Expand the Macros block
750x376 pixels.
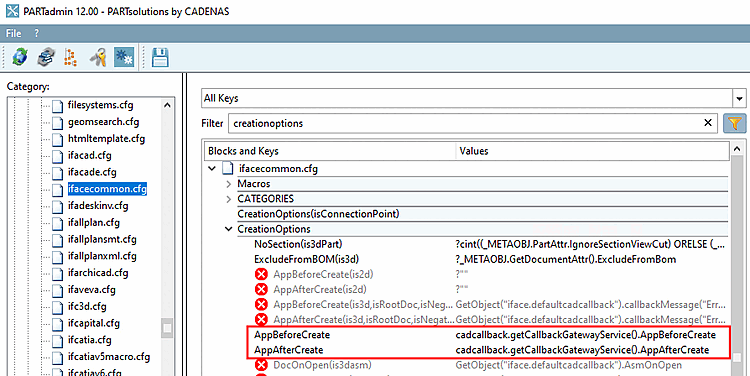pos(229,184)
